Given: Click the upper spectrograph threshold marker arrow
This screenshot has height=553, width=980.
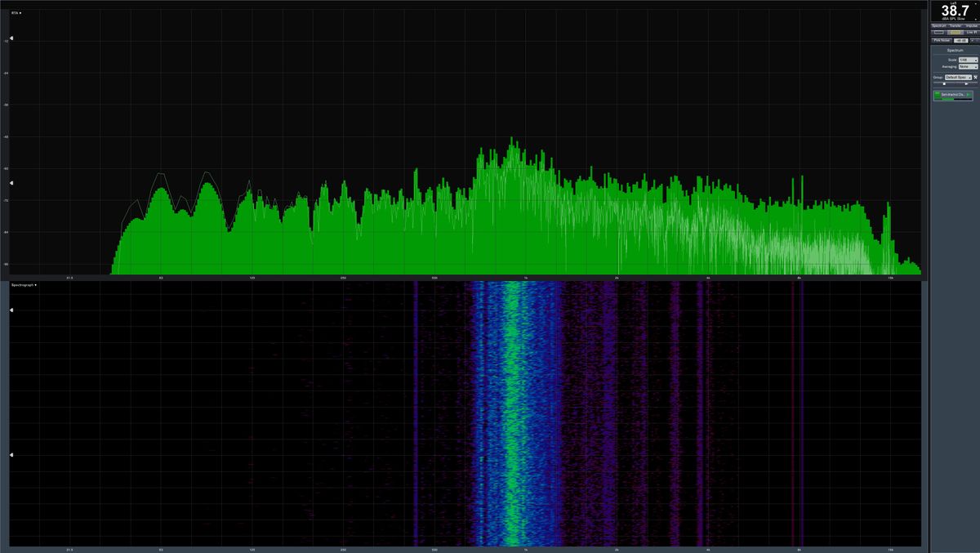Looking at the screenshot, I should coord(11,310).
